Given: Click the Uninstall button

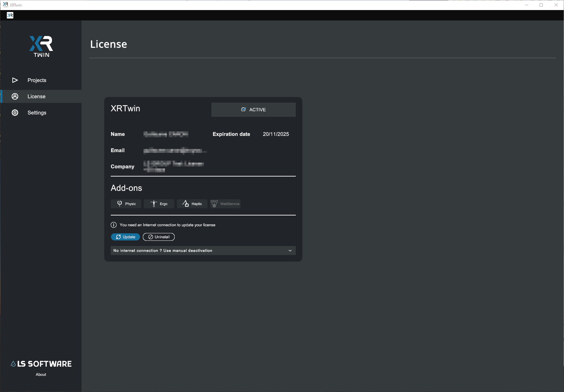Looking at the screenshot, I should 159,237.
